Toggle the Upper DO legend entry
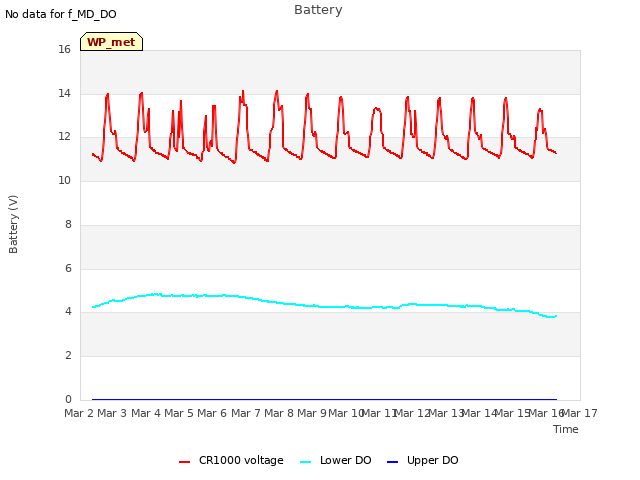Viewport: 640px width, 480px height. coord(422,460)
